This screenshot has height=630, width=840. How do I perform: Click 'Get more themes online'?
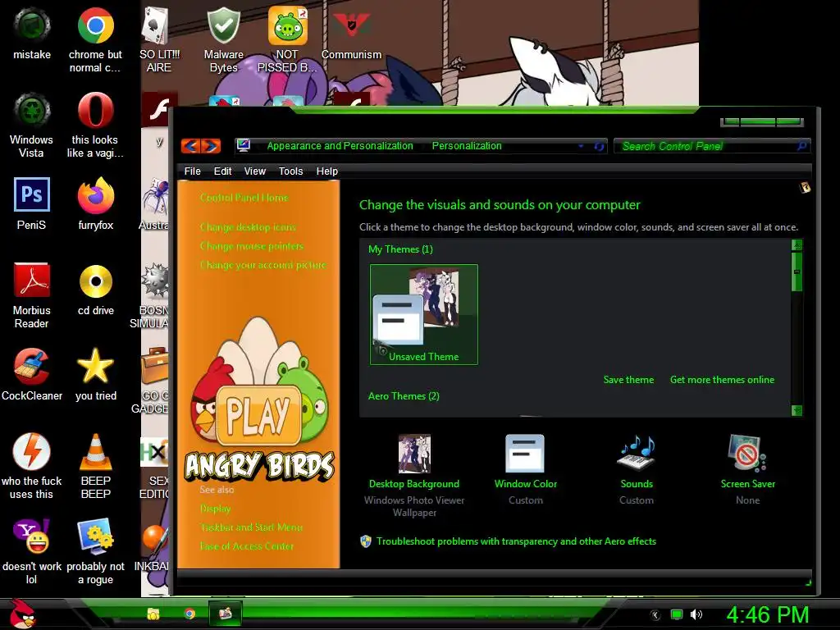click(722, 380)
